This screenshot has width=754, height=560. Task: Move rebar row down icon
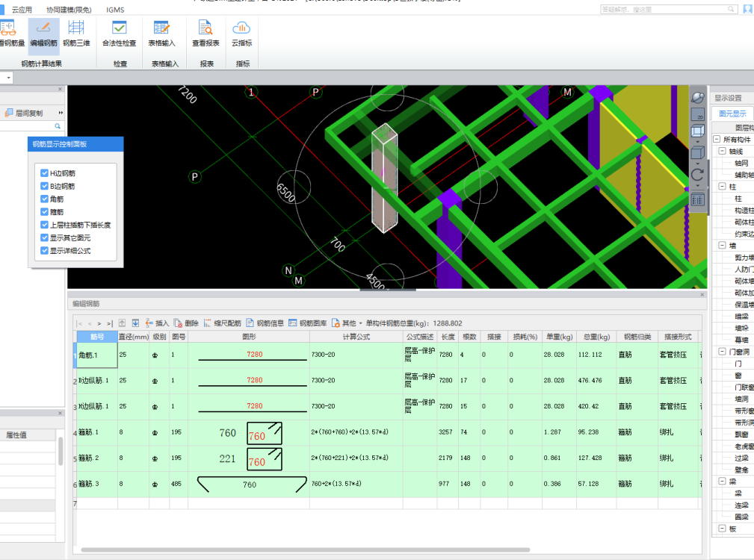click(135, 323)
